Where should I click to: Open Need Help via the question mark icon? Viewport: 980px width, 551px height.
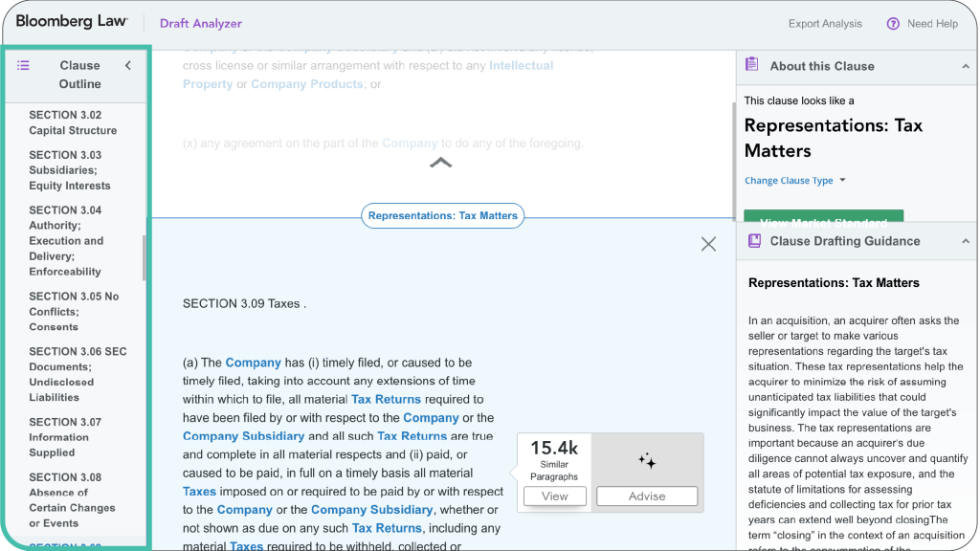pos(892,23)
